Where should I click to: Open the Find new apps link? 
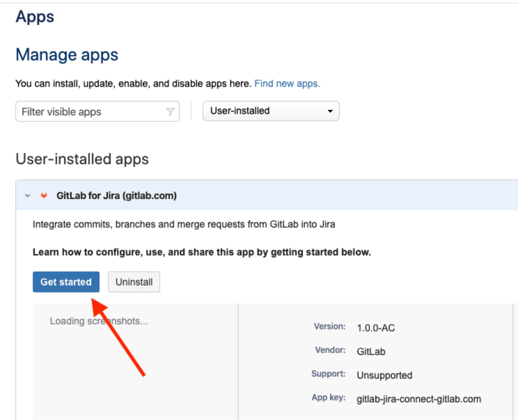287,83
